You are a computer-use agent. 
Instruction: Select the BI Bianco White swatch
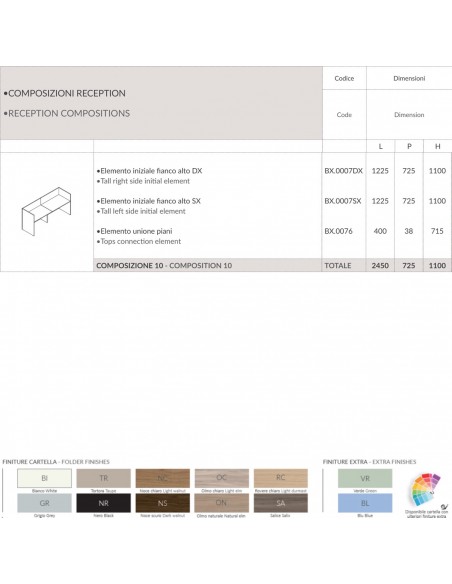pyautogui.click(x=44, y=478)
